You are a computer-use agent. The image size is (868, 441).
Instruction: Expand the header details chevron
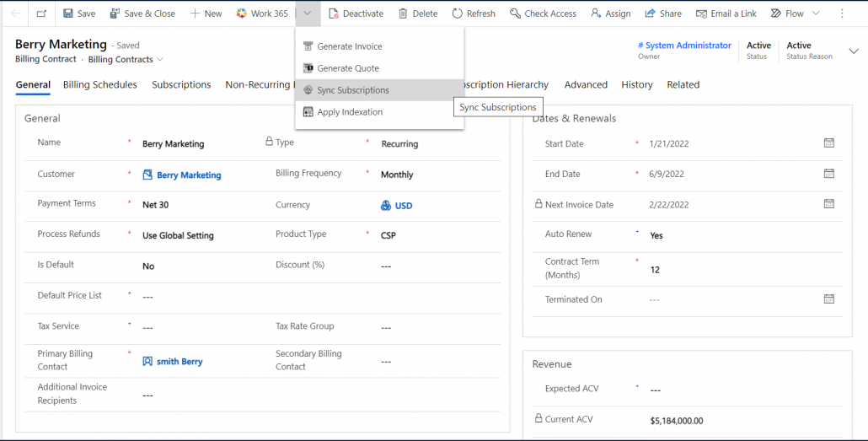[853, 51]
